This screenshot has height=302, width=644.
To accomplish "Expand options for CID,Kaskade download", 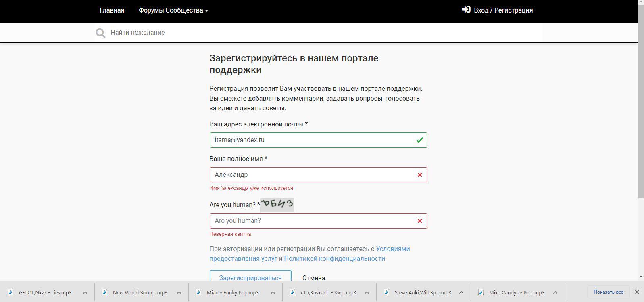I will click(x=367, y=292).
